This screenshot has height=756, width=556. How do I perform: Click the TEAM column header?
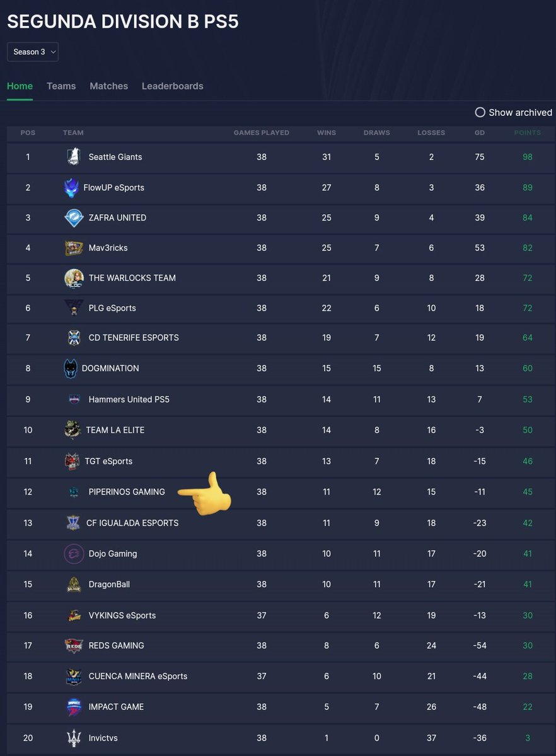click(73, 133)
